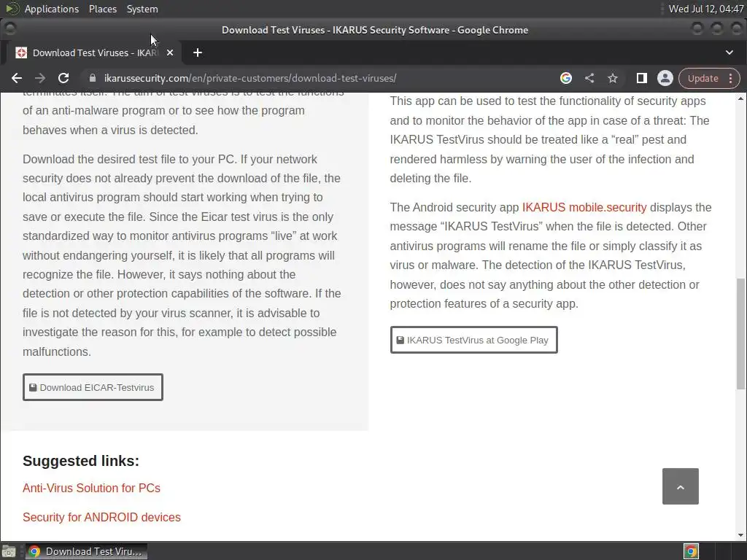747x560 pixels.
Task: Open a new browser tab
Action: pyautogui.click(x=198, y=52)
